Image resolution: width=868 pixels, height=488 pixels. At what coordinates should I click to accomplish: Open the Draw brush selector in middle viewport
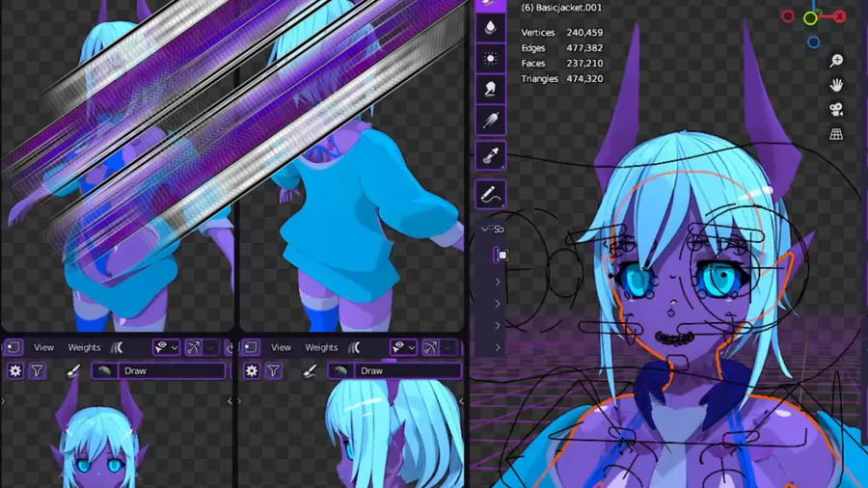(394, 370)
